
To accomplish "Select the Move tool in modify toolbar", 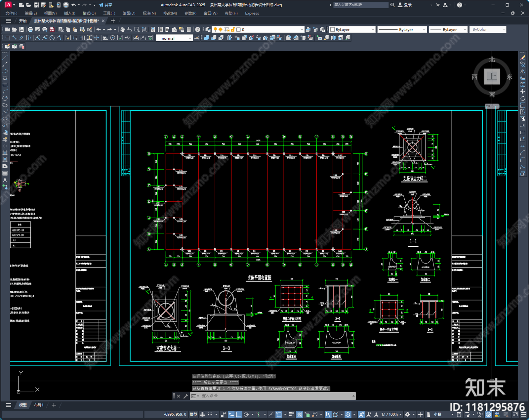I will point(523,91).
